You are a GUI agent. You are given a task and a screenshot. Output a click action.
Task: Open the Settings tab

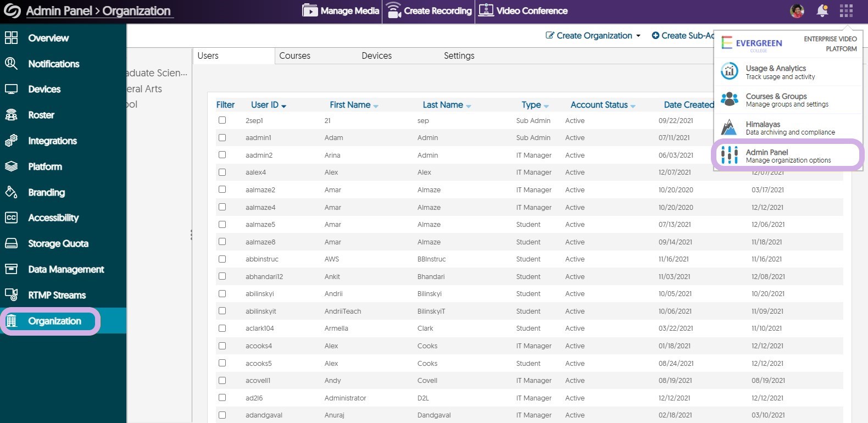(x=459, y=55)
